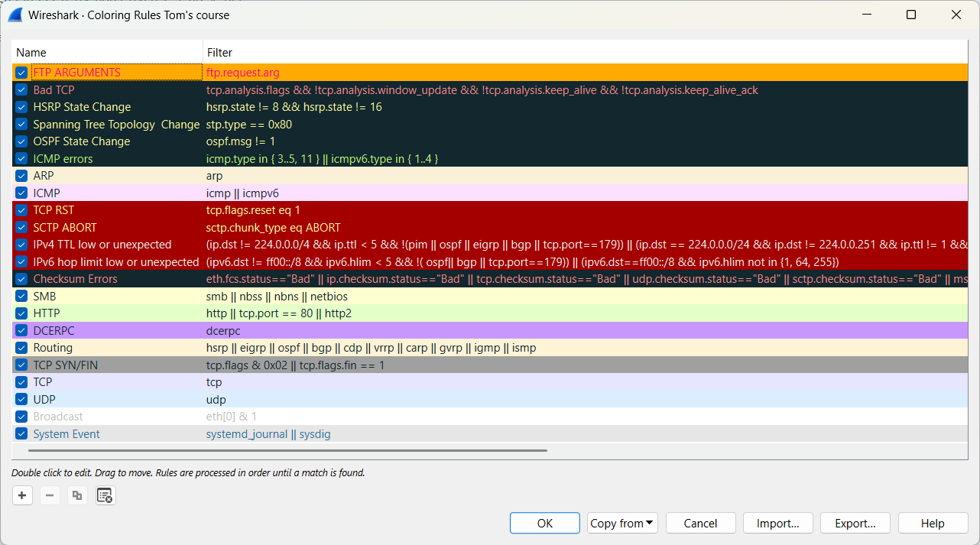Click the add new coloring rule plus icon
Image resolution: width=980 pixels, height=545 pixels.
click(x=22, y=495)
